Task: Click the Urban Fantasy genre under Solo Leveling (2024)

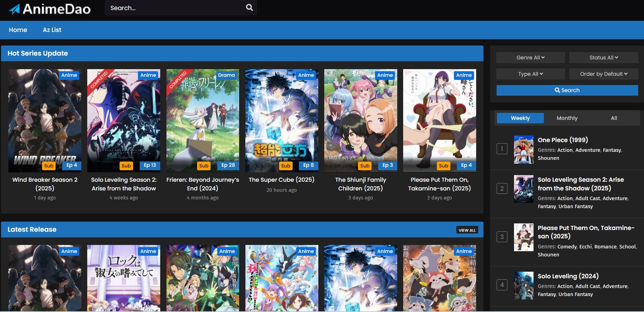Action: [576, 294]
